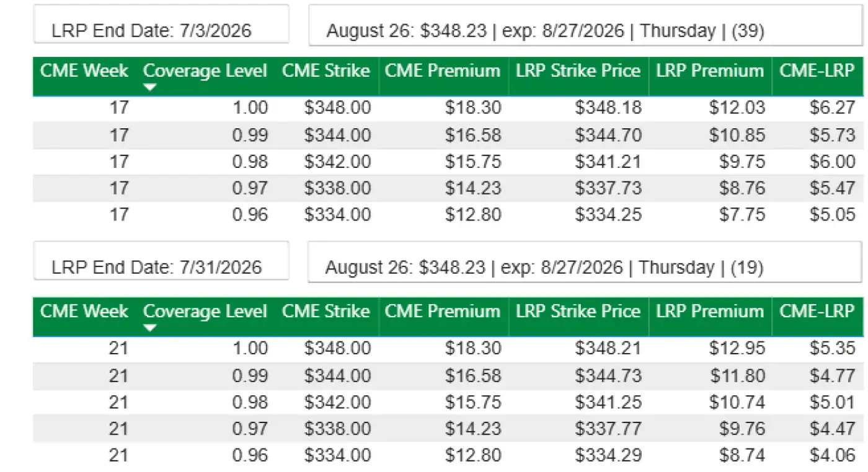Click the $6.27 CME-LRP value
The width and height of the screenshot is (868, 472).
[x=832, y=108]
